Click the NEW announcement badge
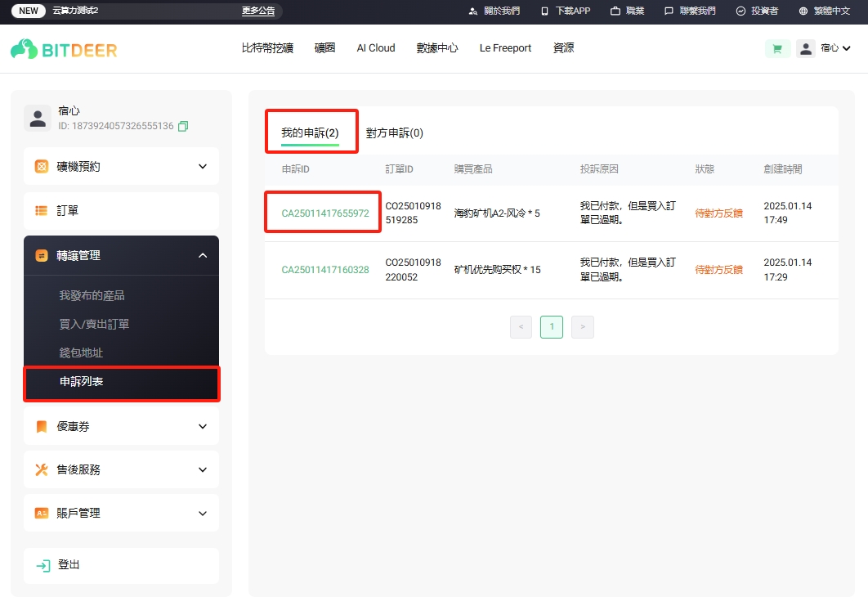 tap(29, 11)
